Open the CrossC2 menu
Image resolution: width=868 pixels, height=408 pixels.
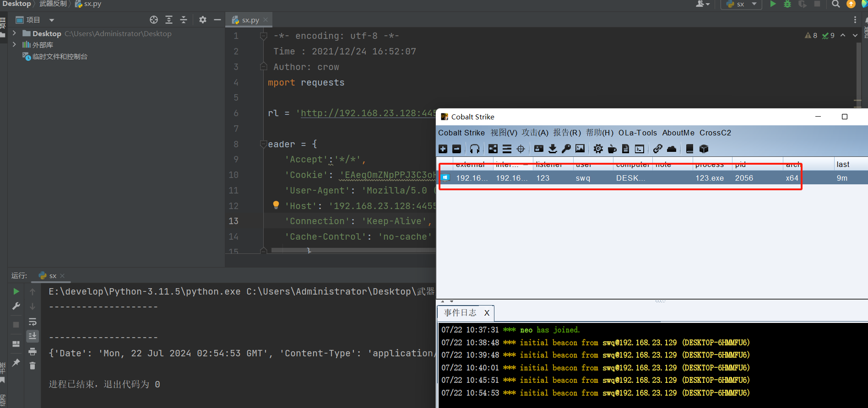tap(716, 133)
